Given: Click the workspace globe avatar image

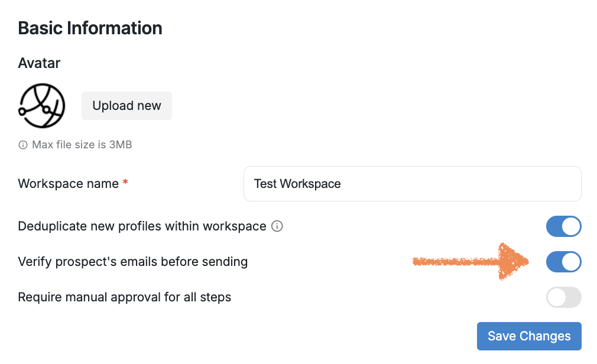Looking at the screenshot, I should (x=41, y=106).
